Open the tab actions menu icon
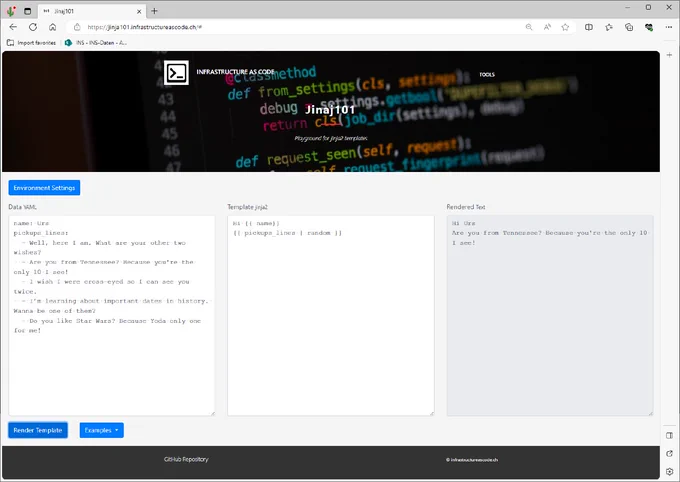 tap(27, 11)
